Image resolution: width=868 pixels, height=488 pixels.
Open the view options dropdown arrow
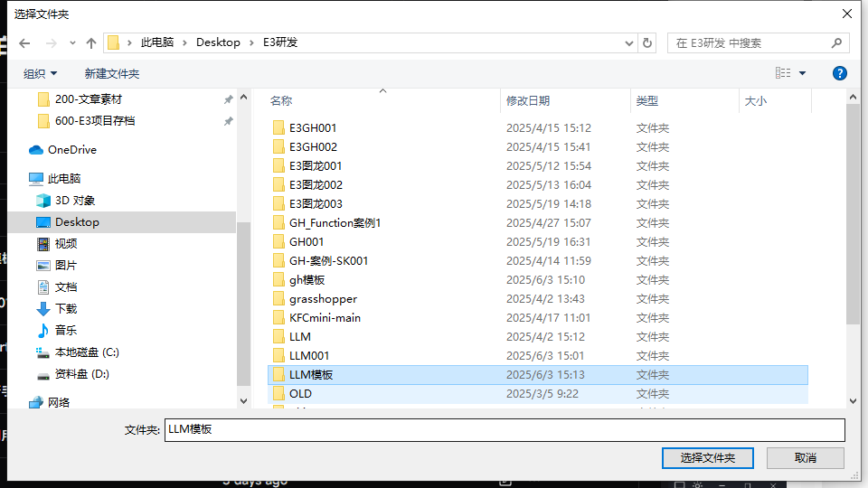point(802,73)
